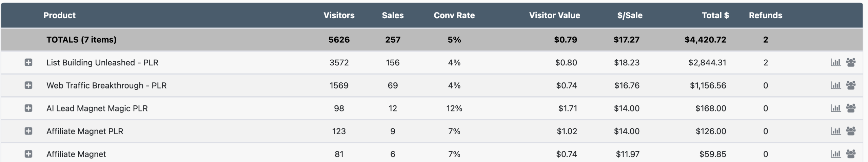View users icon for Affiliate Magnet PLR
868x162 pixels.
coord(851,131)
